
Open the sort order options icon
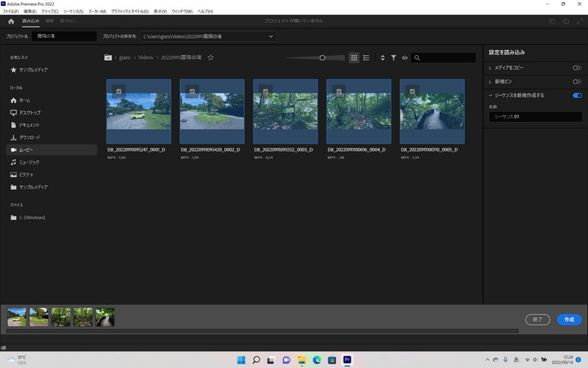click(382, 57)
